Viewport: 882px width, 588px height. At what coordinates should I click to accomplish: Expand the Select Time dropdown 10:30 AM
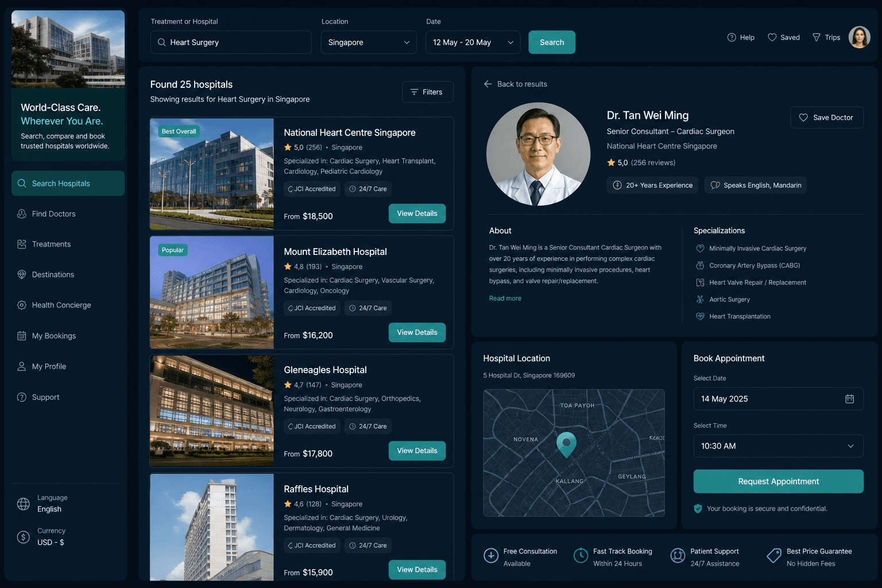[x=779, y=446]
